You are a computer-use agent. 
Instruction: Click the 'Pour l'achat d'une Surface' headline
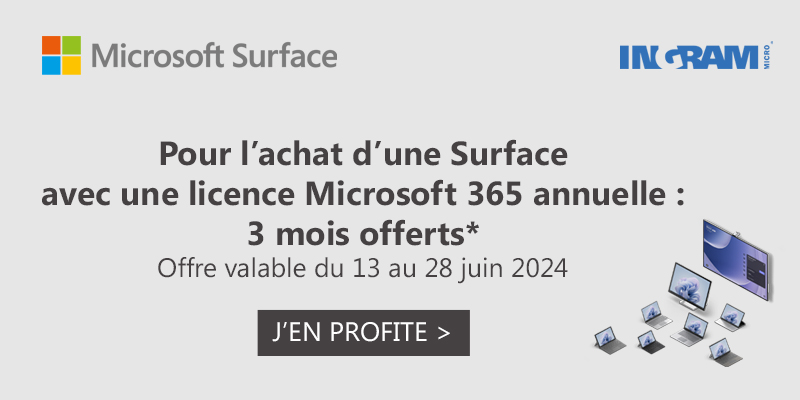coord(363,155)
